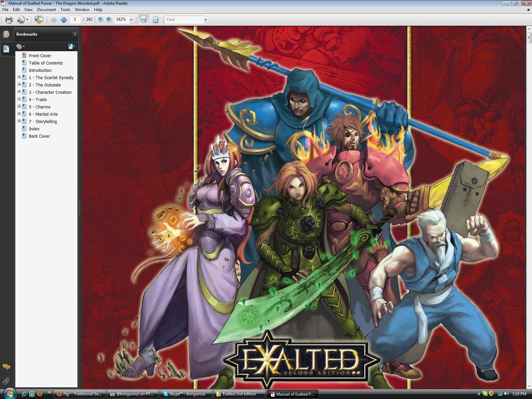Click the scrollbar down arrow
Viewport: 532px width, 399px height.
529,386
